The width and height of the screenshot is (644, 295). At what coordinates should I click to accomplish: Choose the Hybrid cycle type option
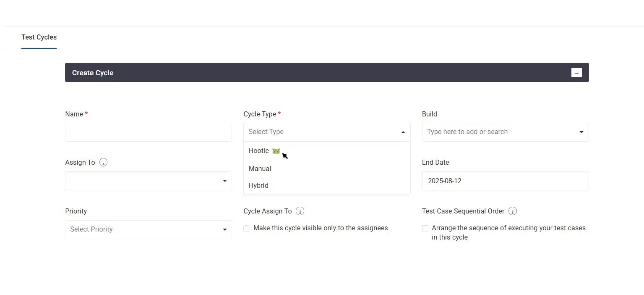pos(327,185)
